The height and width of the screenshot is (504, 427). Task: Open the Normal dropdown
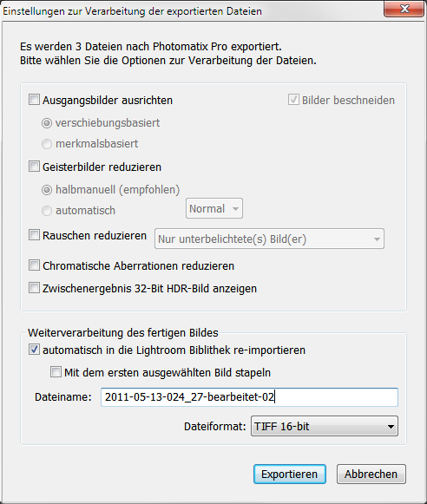tap(214, 208)
